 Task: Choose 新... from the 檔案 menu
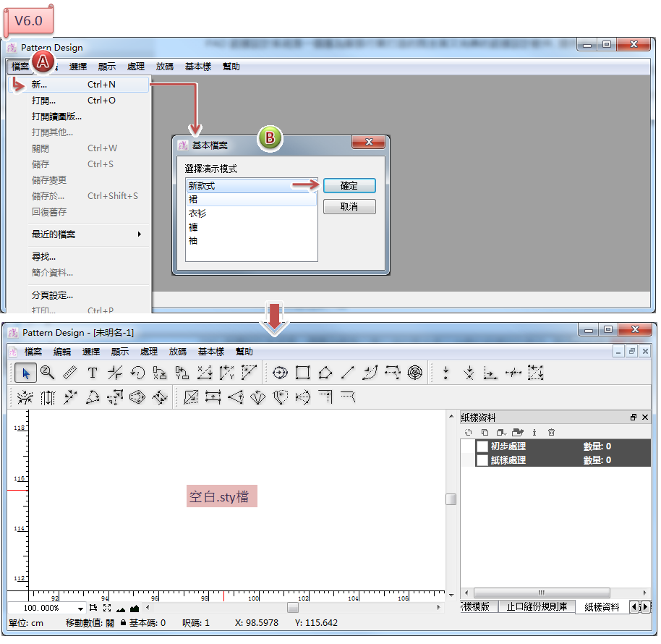click(40, 85)
